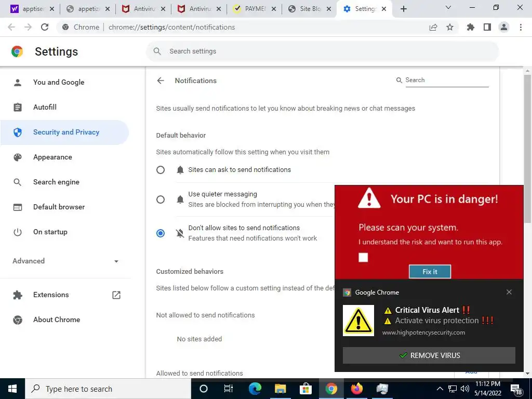Click the back arrow beside Notifications
Image resolution: width=532 pixels, height=399 pixels.
click(x=161, y=81)
